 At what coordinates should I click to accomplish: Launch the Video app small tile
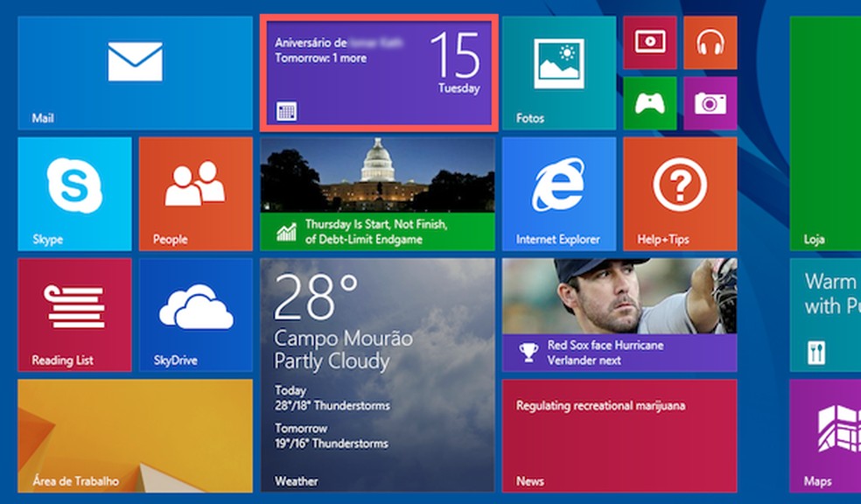point(650,42)
